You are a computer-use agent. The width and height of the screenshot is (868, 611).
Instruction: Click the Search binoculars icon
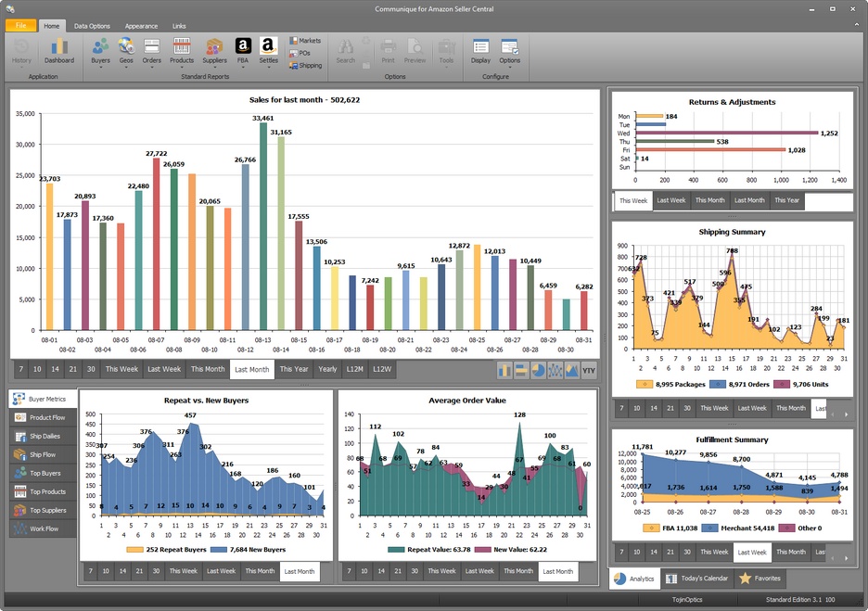[x=345, y=51]
